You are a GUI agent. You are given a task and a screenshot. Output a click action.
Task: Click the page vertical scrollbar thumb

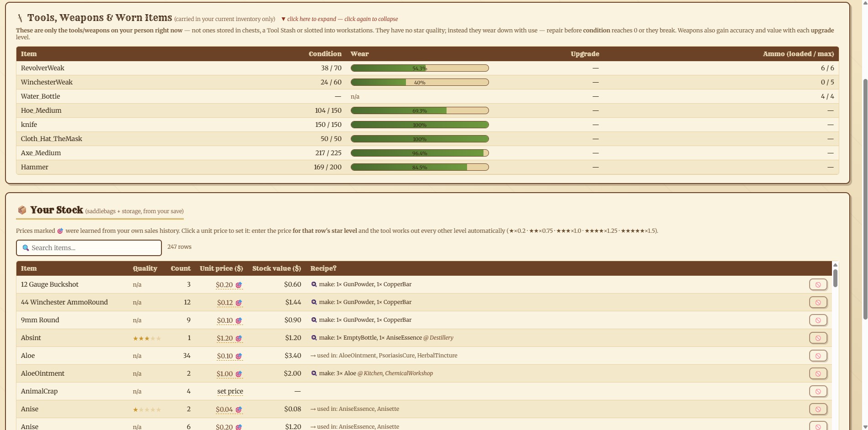[x=865, y=199]
